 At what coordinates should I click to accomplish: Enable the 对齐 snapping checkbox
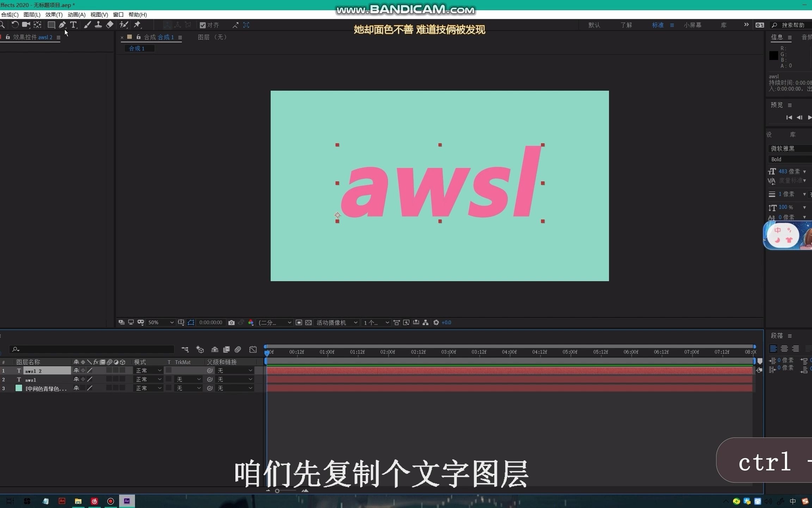pyautogui.click(x=203, y=25)
